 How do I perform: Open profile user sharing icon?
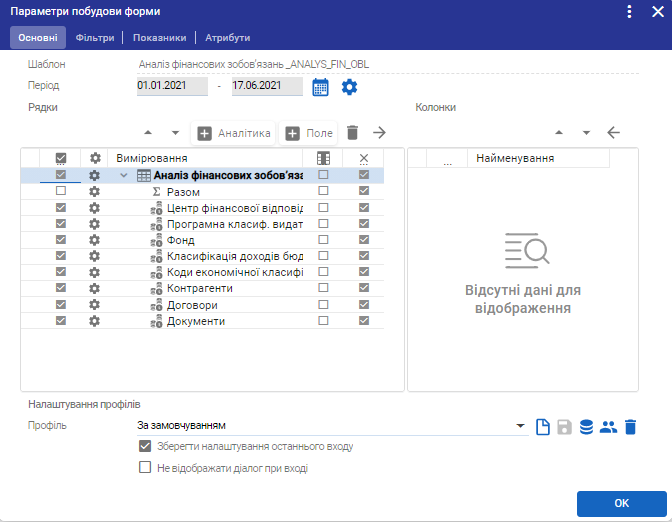(x=608, y=427)
